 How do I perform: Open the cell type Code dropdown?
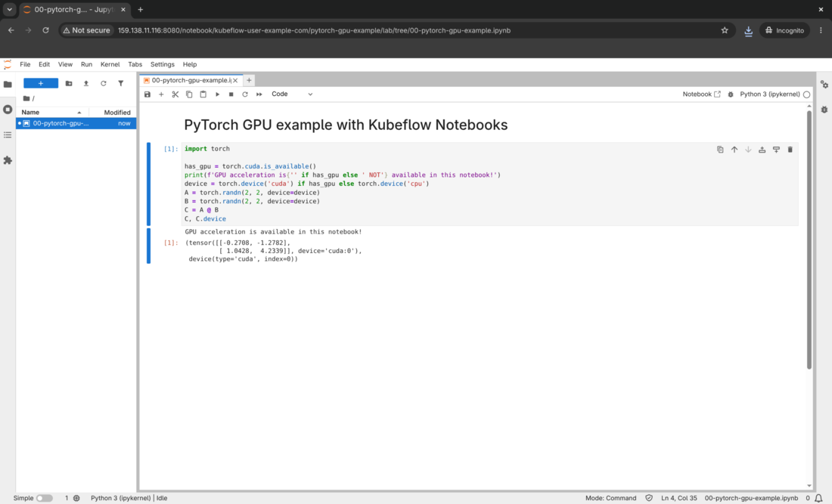pyautogui.click(x=292, y=94)
